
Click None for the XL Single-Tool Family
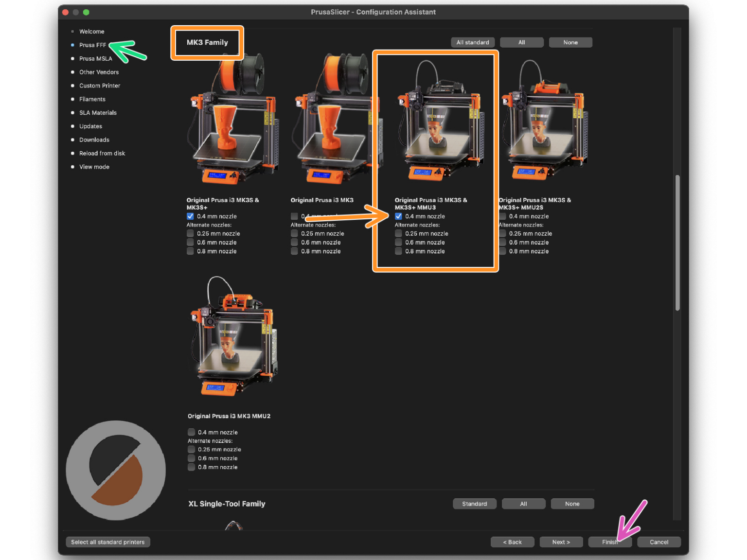tap(572, 504)
